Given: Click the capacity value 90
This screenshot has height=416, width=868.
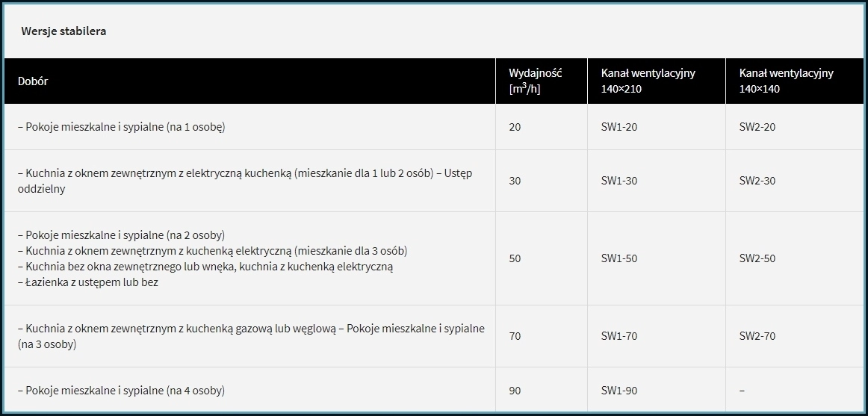Looking at the screenshot, I should [x=515, y=390].
